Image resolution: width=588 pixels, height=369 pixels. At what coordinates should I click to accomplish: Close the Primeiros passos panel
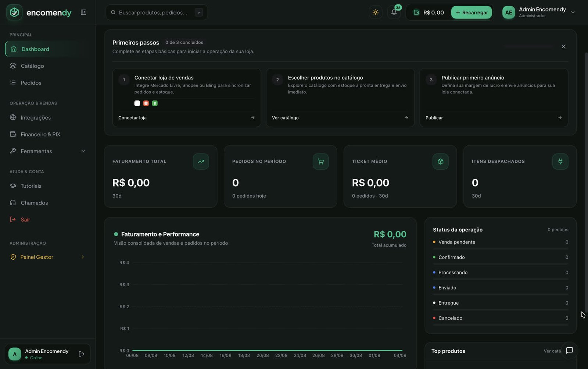click(x=563, y=47)
